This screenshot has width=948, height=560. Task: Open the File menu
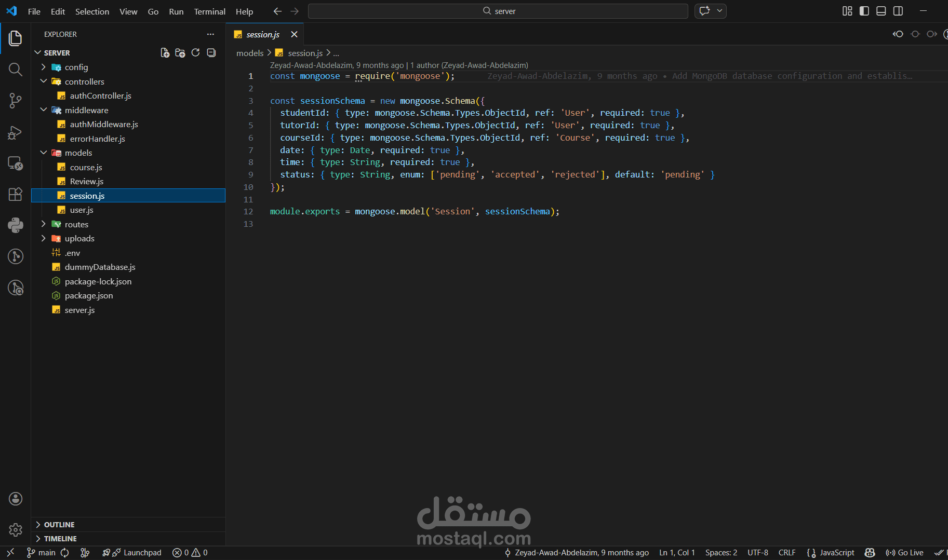click(x=34, y=11)
